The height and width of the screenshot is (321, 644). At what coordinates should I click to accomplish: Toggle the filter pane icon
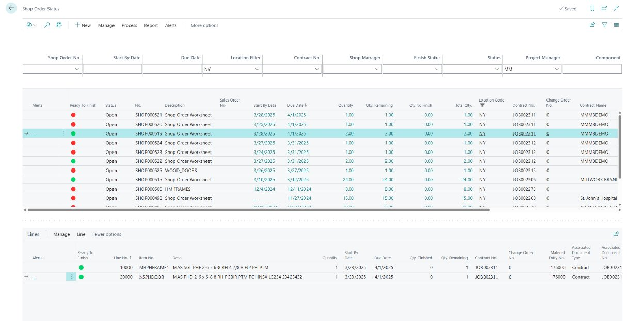click(x=604, y=25)
